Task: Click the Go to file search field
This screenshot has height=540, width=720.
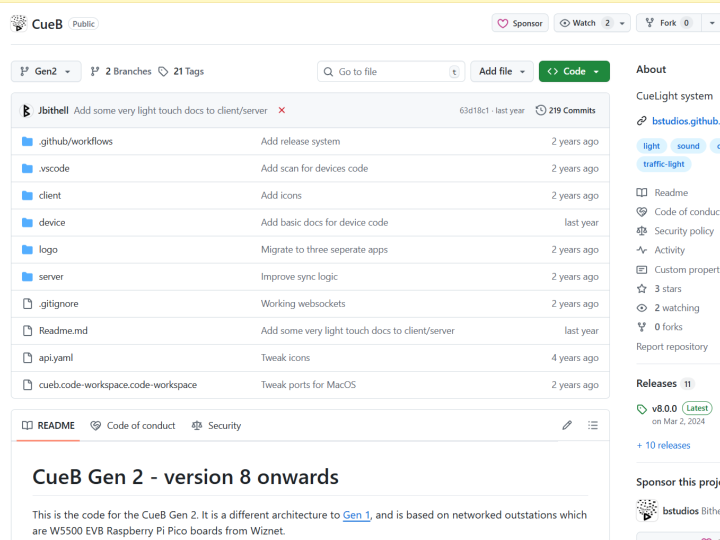Action: point(390,71)
